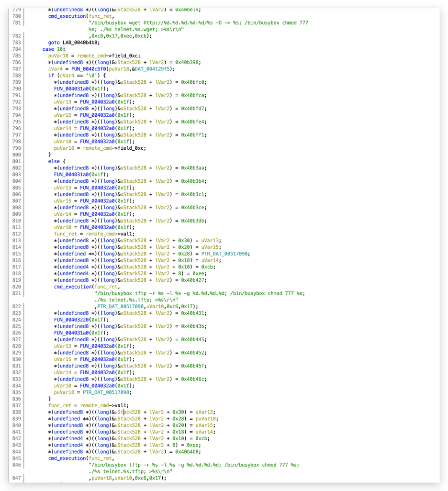Click PTR_DAT_00517090 argument on line 822
The height and width of the screenshot is (491, 448).
pos(120,307)
